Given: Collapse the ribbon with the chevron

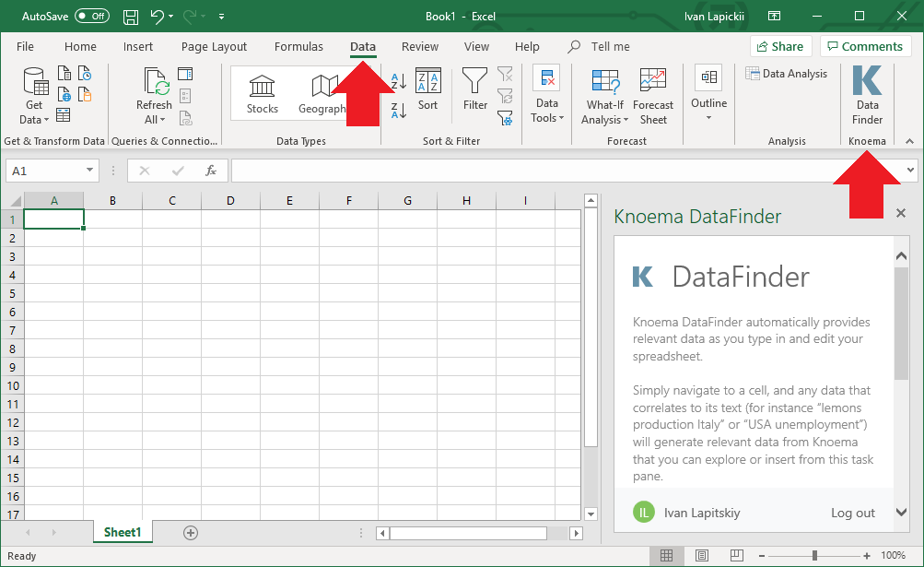Looking at the screenshot, I should 910,141.
